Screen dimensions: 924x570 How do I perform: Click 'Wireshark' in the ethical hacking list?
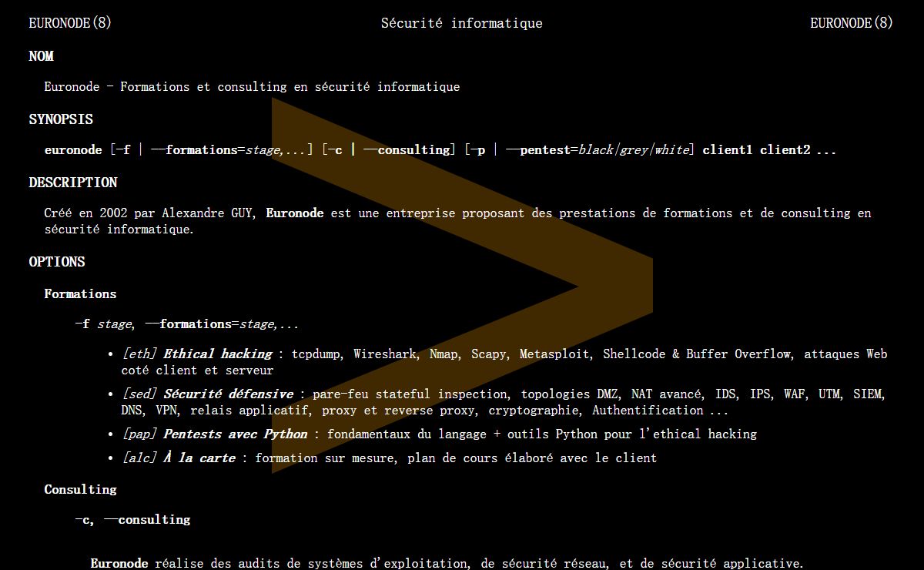pyautogui.click(x=385, y=354)
